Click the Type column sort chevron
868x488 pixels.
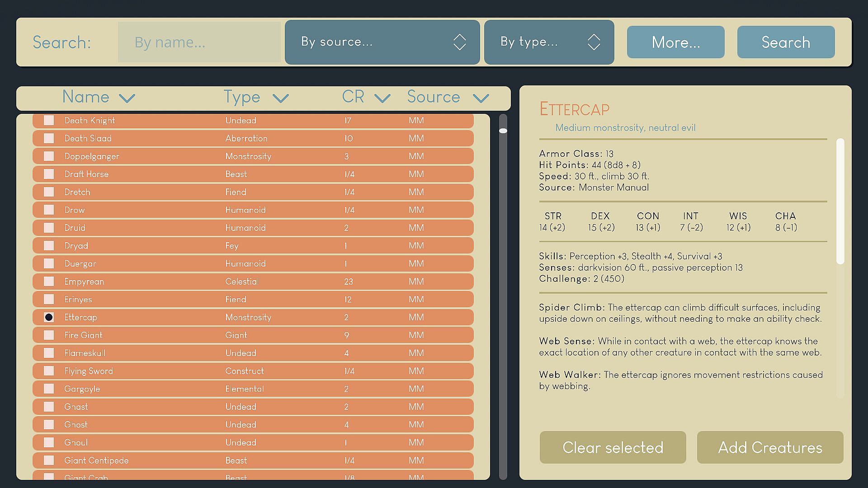[280, 98]
